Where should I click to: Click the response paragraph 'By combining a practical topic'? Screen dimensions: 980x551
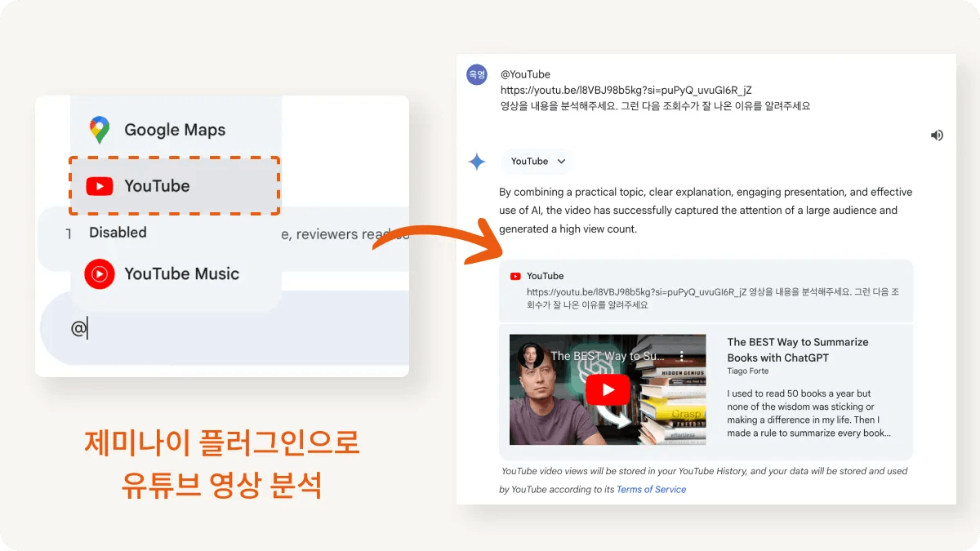pyautogui.click(x=706, y=211)
